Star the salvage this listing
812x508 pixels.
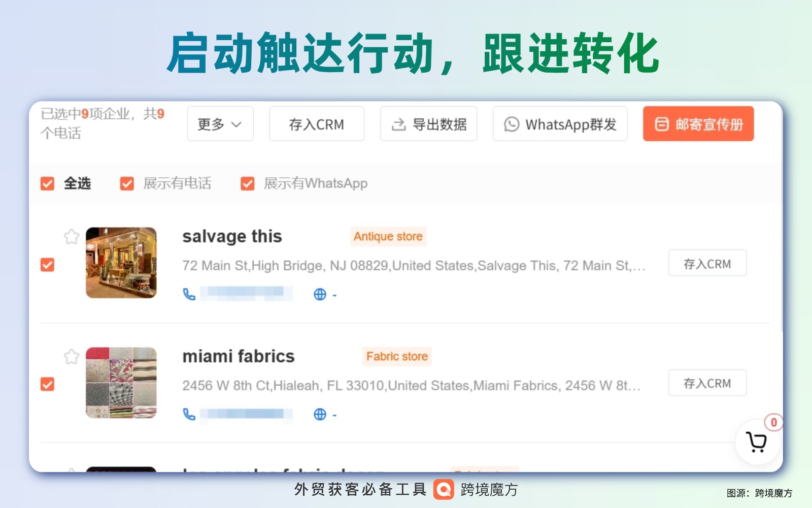tap(72, 237)
